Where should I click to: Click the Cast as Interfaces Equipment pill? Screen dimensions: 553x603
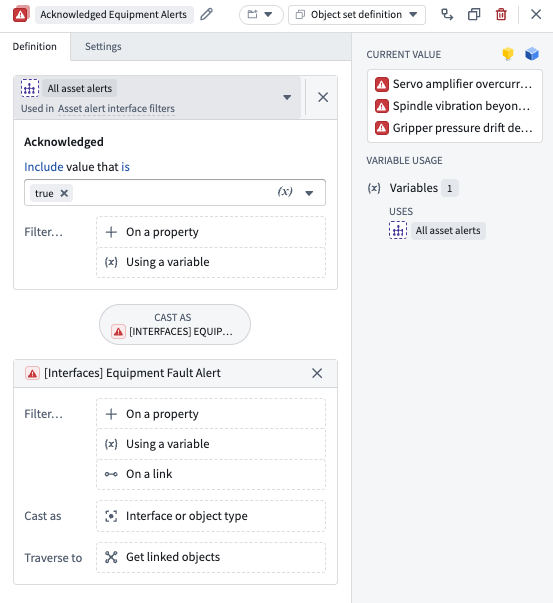click(175, 325)
